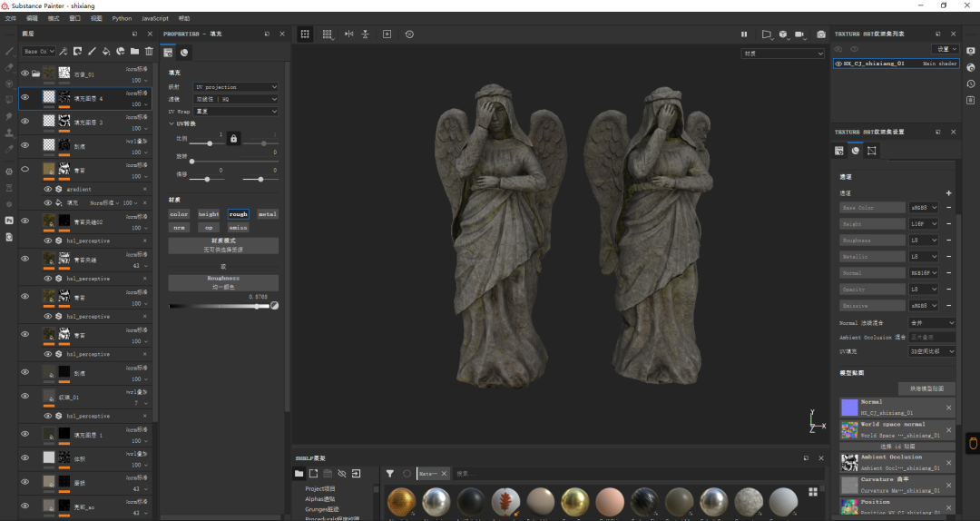
Task: Click the camera screenshot icon in viewport toolbar
Action: pyautogui.click(x=821, y=34)
